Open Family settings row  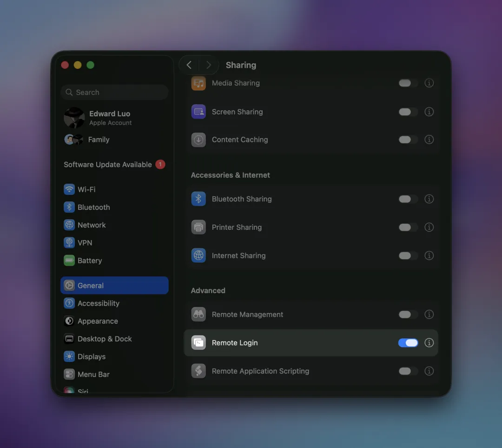[x=114, y=140]
